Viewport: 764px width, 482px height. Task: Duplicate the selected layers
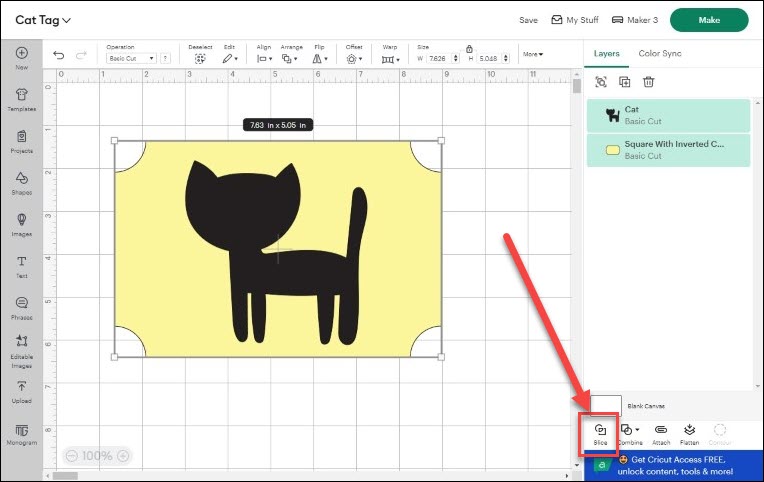(x=625, y=82)
